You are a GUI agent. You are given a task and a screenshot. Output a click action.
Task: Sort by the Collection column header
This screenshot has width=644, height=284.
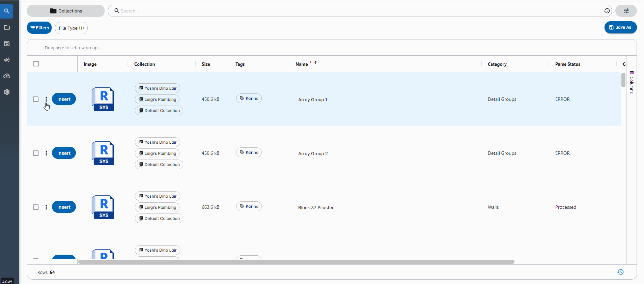point(144,64)
